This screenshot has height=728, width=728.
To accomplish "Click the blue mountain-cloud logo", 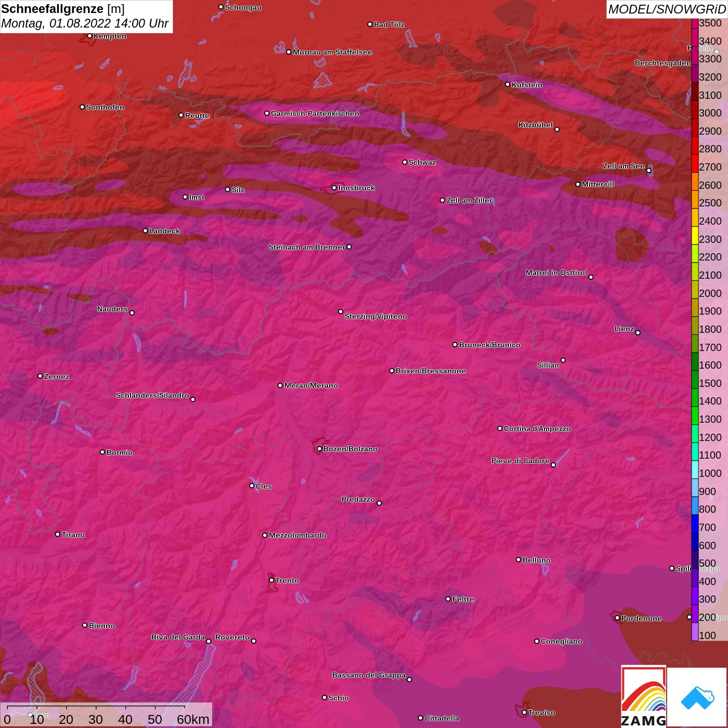I will (697, 698).
